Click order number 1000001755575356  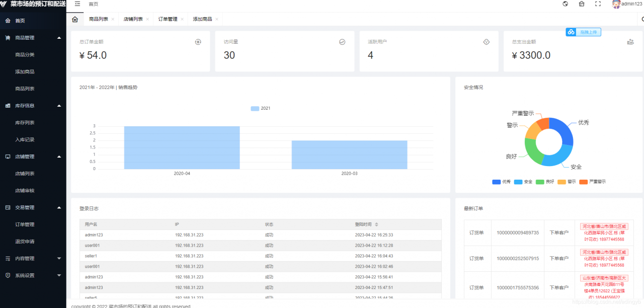(x=518, y=288)
